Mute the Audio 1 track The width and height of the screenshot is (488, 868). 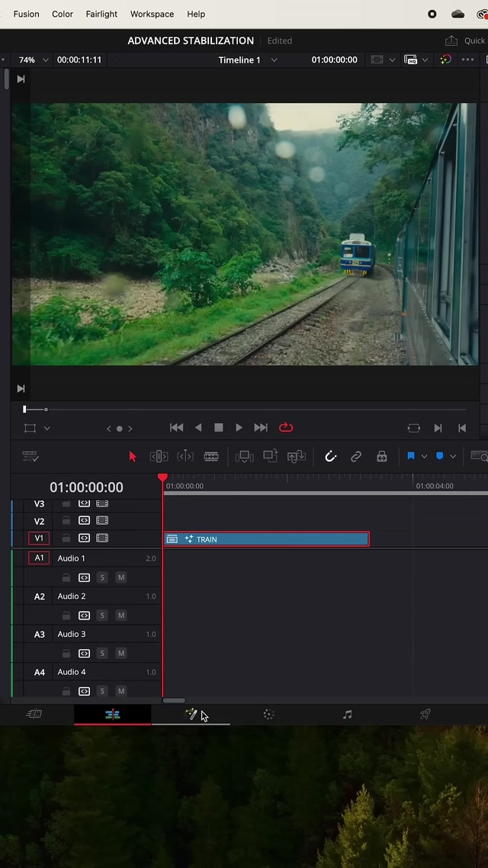click(120, 577)
